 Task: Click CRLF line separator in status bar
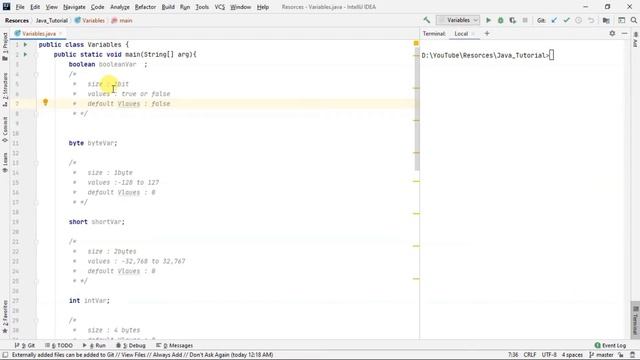(x=529, y=355)
